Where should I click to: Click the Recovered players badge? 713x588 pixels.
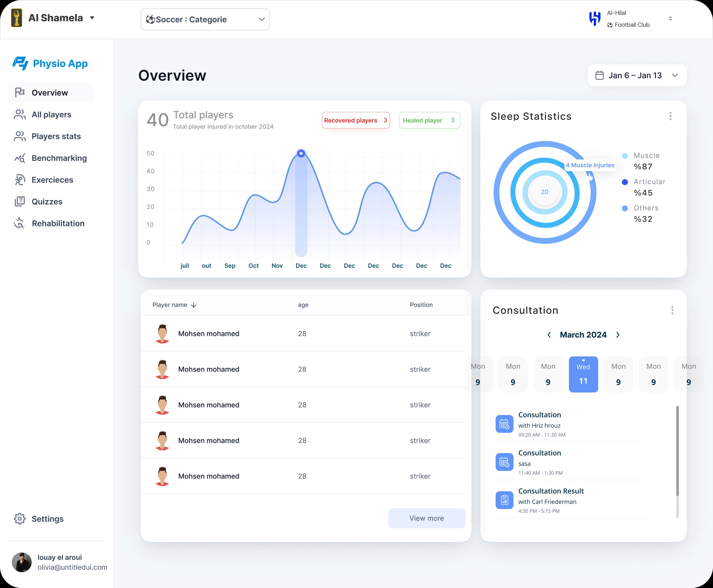click(x=356, y=120)
